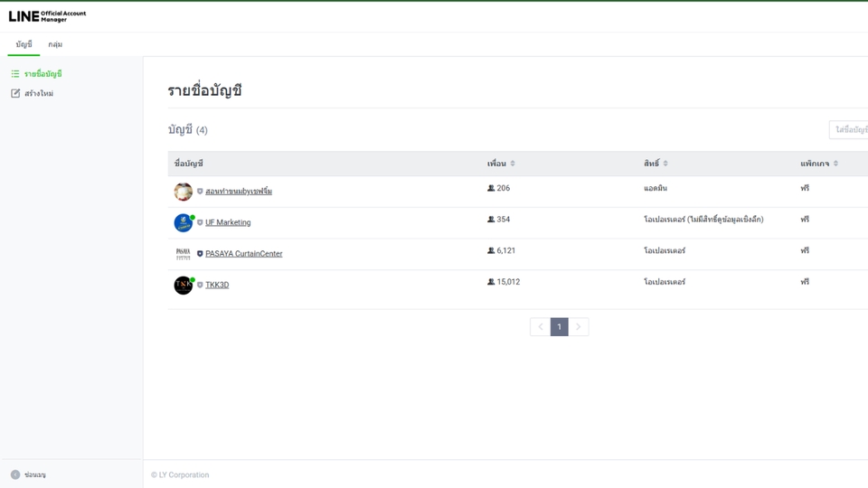This screenshot has height=488, width=868.
Task: Open the สอนทำขนมbyเชฟร์ม account link
Action: tap(239, 191)
